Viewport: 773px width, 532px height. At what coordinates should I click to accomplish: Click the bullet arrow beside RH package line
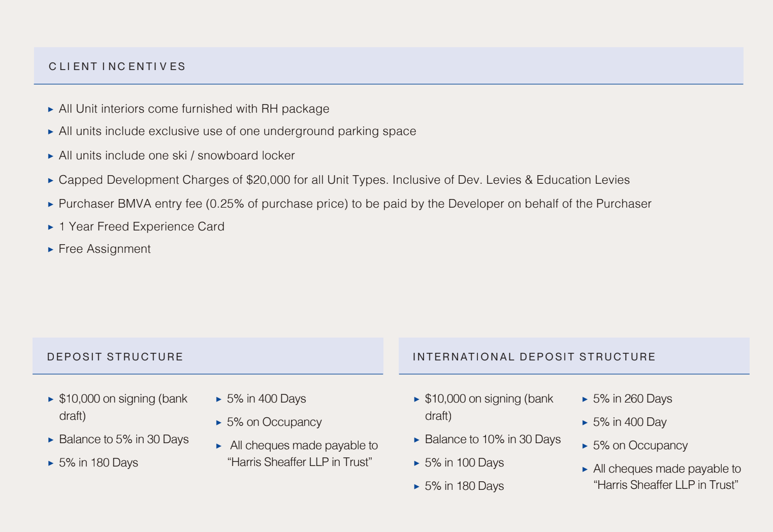(51, 109)
